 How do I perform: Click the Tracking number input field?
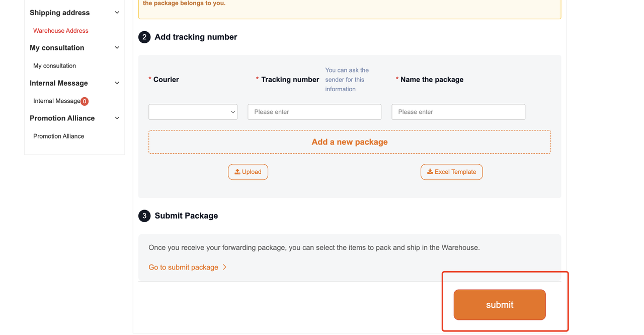(x=314, y=112)
